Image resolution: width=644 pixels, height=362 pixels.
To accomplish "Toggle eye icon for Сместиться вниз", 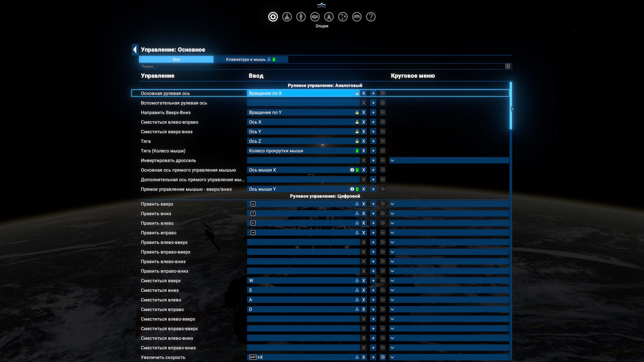I will tap(383, 290).
